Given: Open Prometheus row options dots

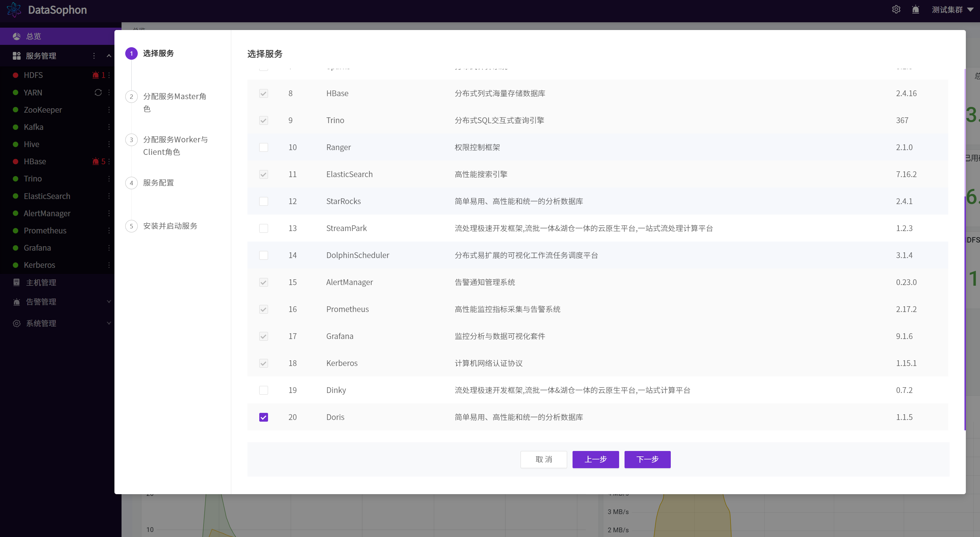Looking at the screenshot, I should (109, 231).
